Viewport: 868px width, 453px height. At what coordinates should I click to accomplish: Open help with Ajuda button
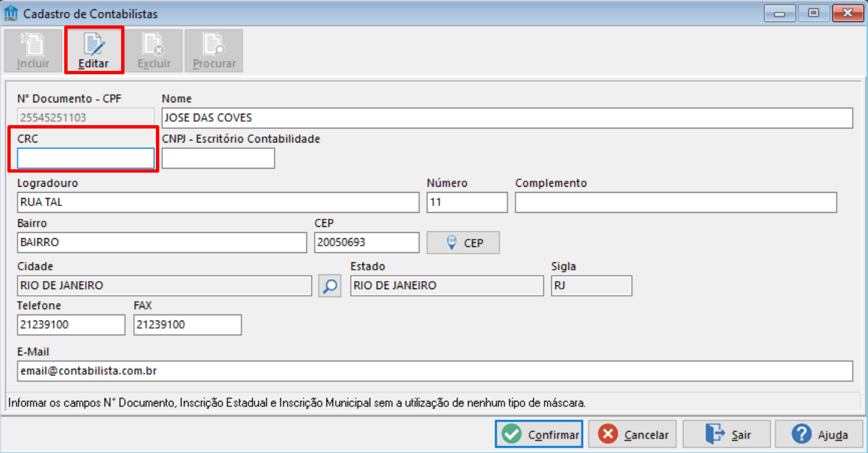(820, 434)
